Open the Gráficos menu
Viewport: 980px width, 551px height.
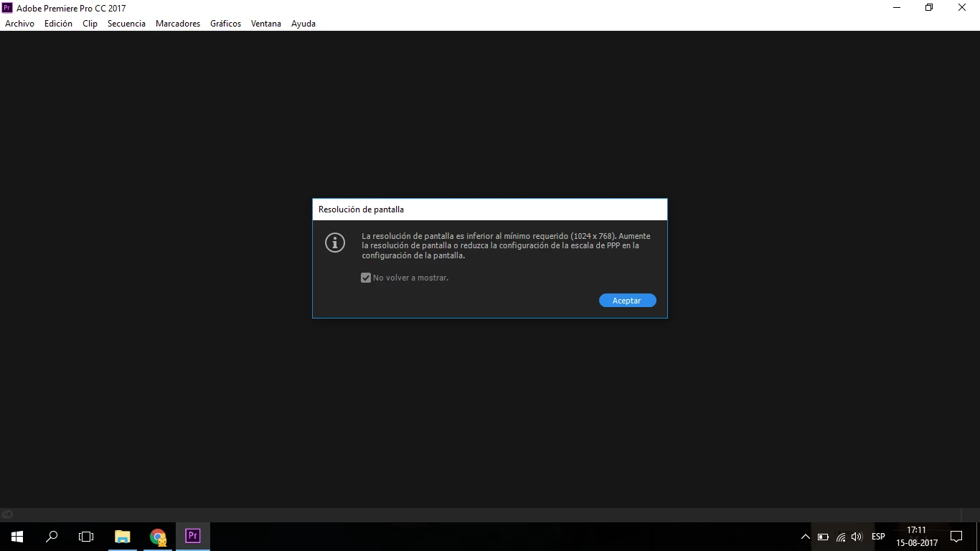(x=225, y=24)
